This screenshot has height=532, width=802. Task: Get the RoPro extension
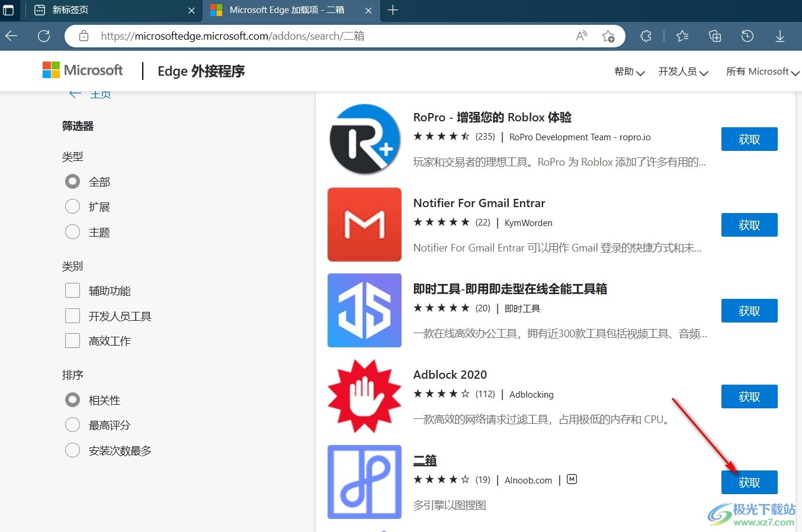click(749, 139)
